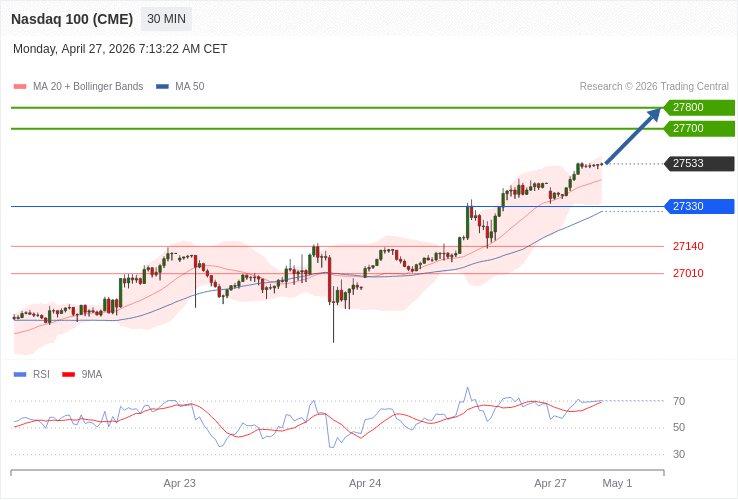Click the Apr 24 date label
The height and width of the screenshot is (500, 738).
coord(365,483)
